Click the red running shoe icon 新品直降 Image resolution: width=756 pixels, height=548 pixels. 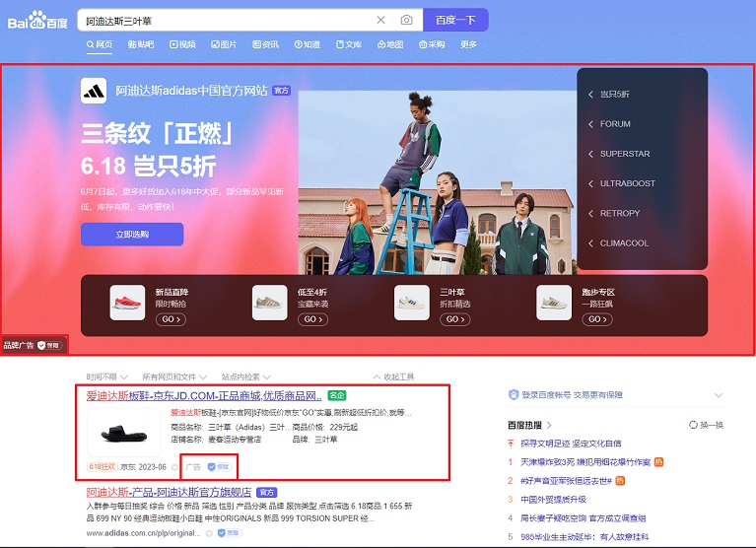(127, 304)
